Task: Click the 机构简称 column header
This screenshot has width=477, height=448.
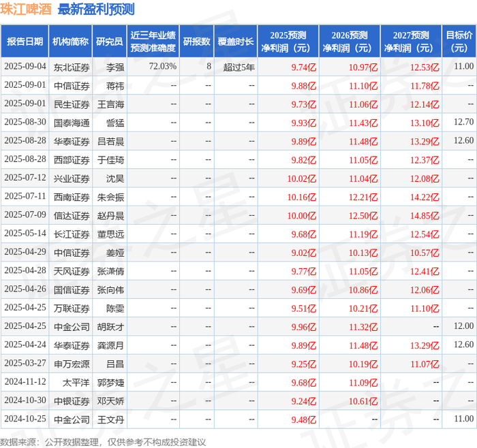Action: pyautogui.click(x=70, y=42)
